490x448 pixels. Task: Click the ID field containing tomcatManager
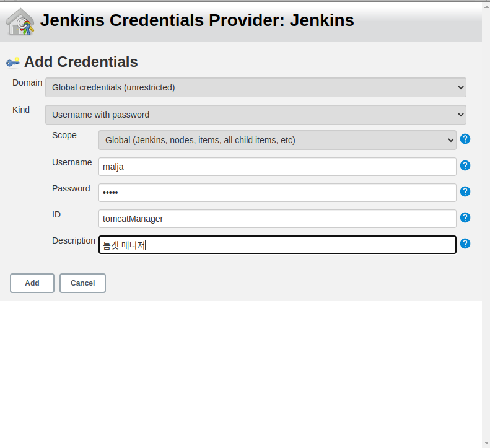pyautogui.click(x=277, y=219)
